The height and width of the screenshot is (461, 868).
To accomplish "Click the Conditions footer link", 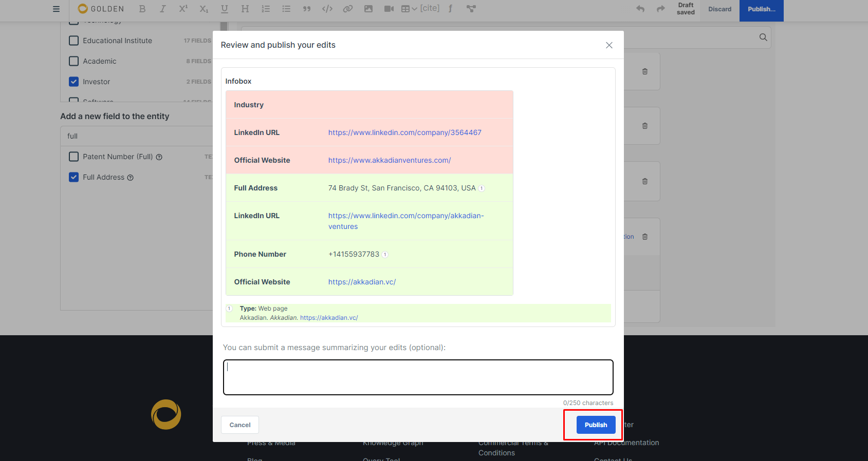I will point(496,453).
